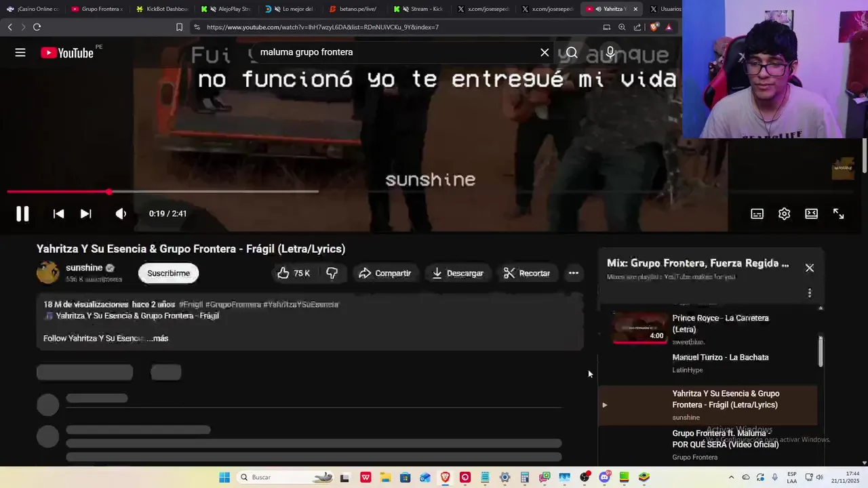Select Manuel Turizo - La Bachata playlist item

[x=709, y=363]
